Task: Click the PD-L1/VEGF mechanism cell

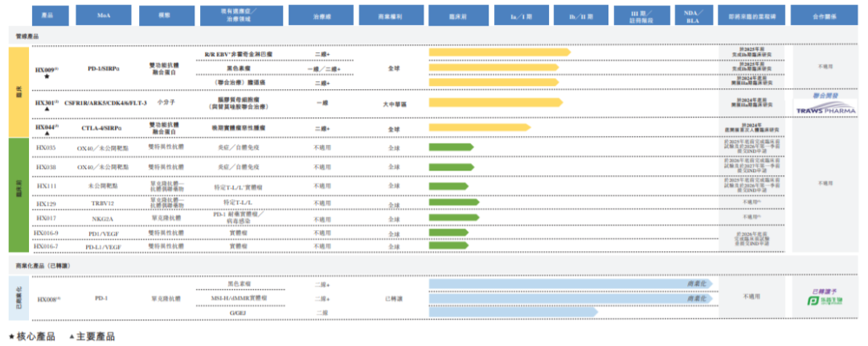Action: [104, 246]
